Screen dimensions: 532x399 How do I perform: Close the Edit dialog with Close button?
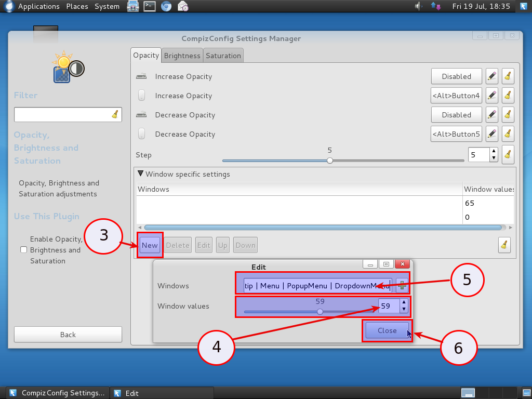(387, 330)
